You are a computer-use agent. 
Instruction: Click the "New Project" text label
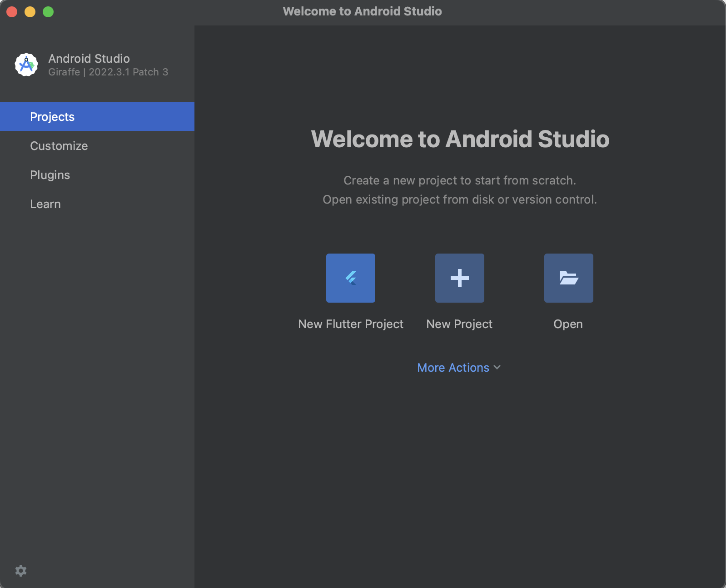[x=459, y=324]
